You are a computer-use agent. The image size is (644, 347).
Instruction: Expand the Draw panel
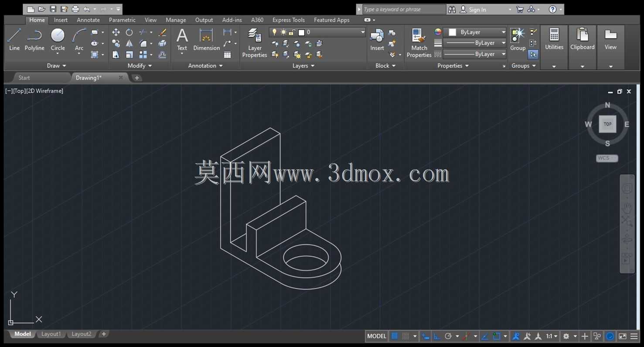coord(57,65)
